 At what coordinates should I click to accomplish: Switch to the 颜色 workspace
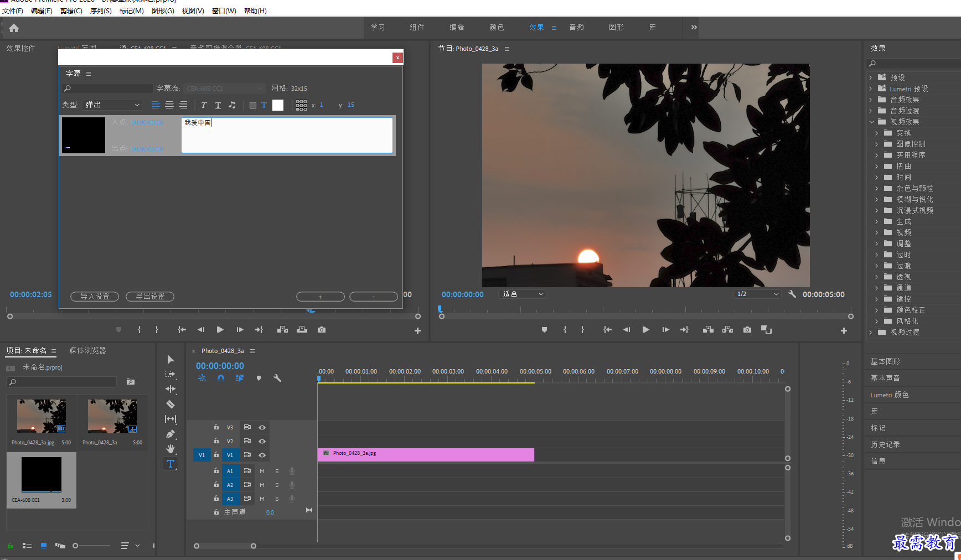coord(497,27)
